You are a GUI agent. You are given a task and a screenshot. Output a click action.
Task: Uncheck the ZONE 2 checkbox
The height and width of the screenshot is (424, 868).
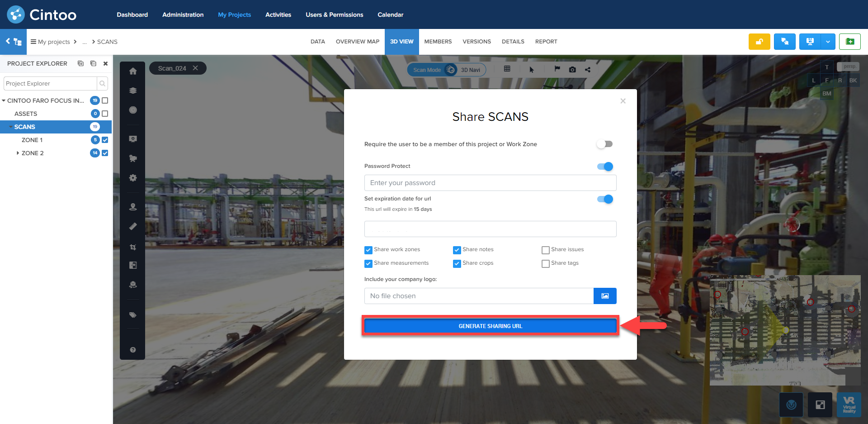coord(105,153)
